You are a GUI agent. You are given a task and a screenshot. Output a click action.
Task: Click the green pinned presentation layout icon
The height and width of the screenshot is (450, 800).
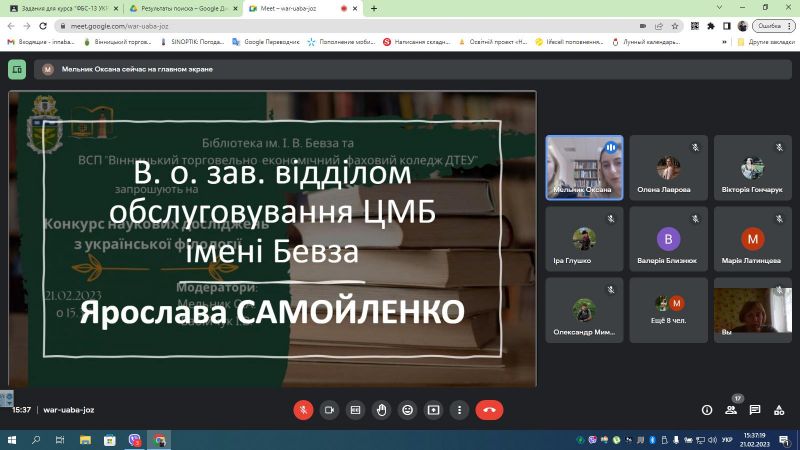pyautogui.click(x=17, y=69)
